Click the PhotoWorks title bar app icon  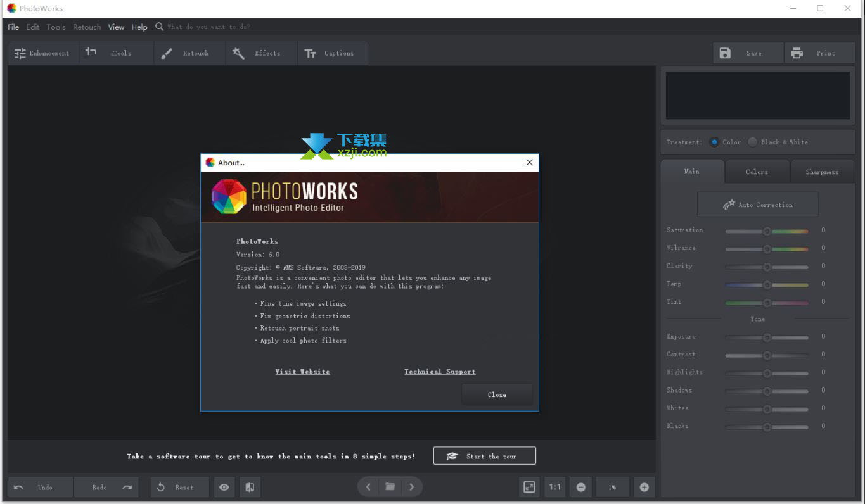point(11,8)
